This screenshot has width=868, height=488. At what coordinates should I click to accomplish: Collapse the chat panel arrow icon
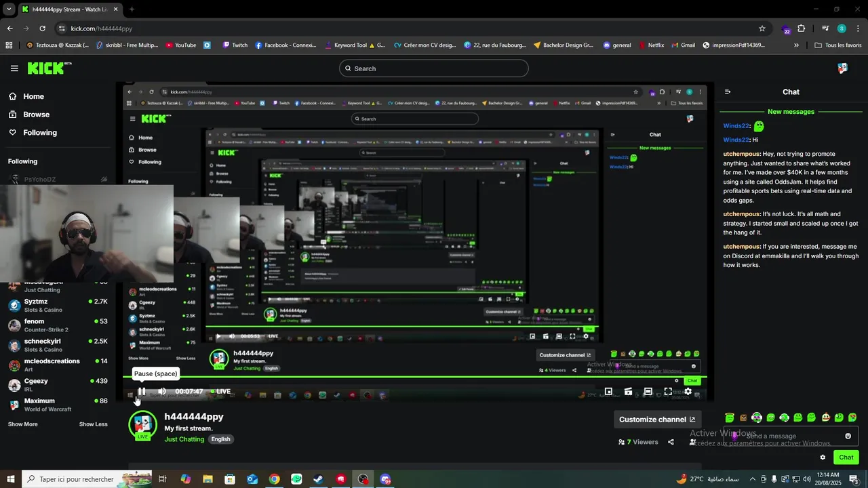click(728, 91)
